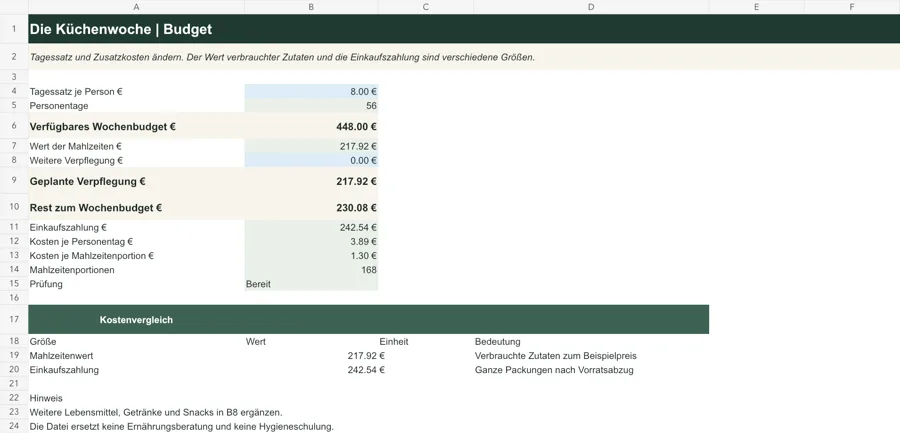The width and height of the screenshot is (900, 433).
Task: Select the bold 217.92 € Geplante Verpflegung cell
Action: tap(311, 181)
